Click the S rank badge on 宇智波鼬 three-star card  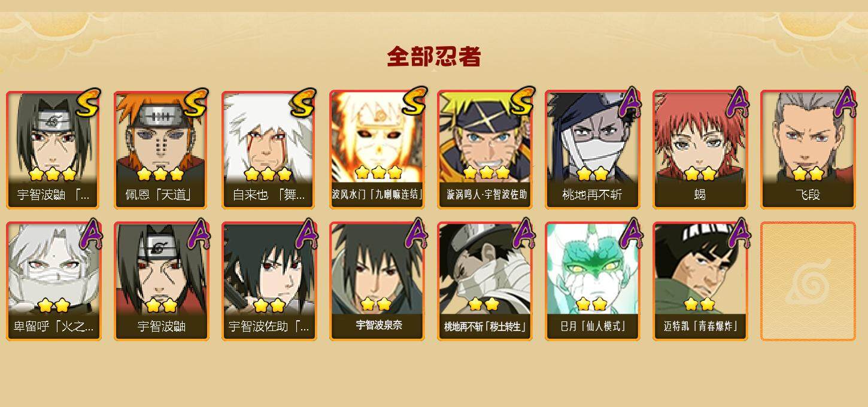[89, 104]
